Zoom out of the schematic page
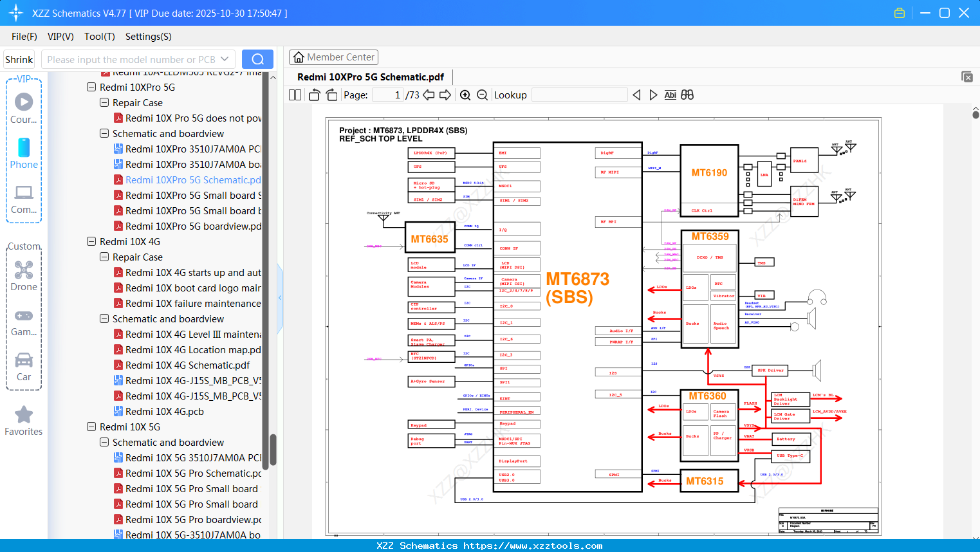Screen dimensions: 980x552 [x=481, y=95]
